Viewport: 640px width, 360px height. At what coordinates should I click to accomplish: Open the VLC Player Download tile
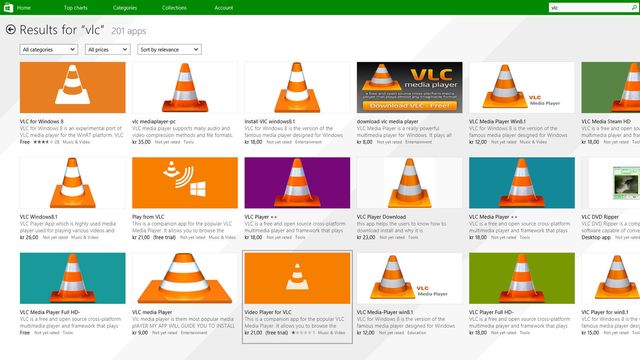click(x=409, y=199)
